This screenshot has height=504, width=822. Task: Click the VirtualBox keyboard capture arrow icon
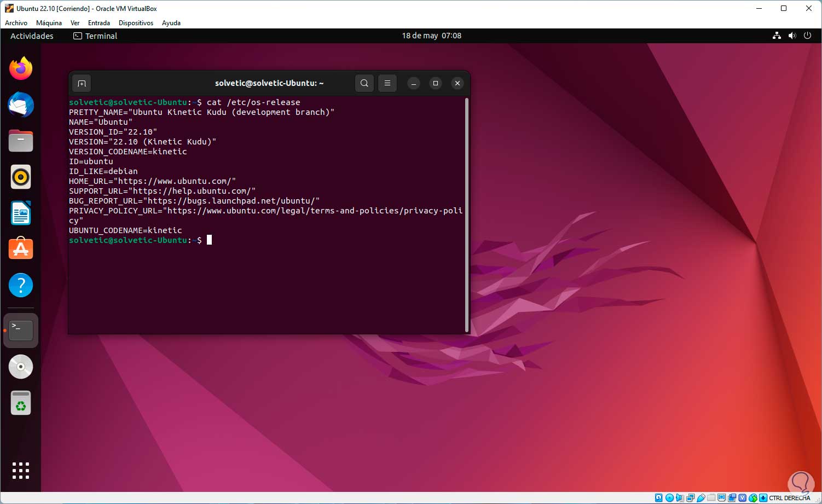(x=763, y=498)
